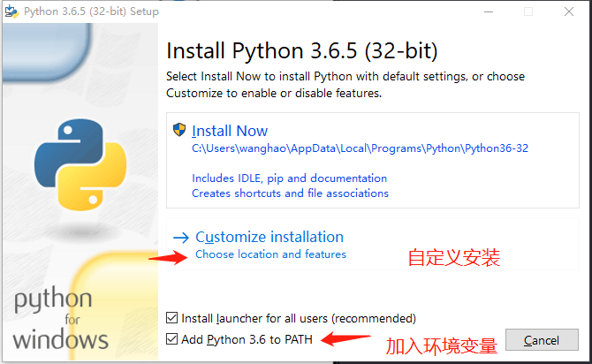Close the Python 3.6.5 Setup window
592x364 pixels.
point(571,12)
